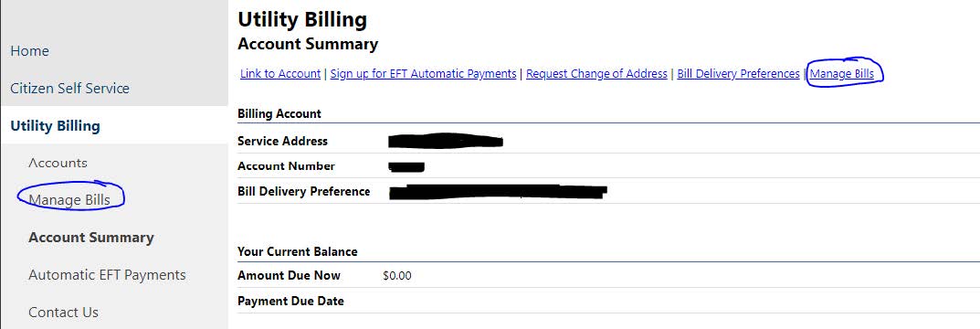980x329 pixels.
Task: Open the Request Change of Address link
Action: click(x=597, y=74)
